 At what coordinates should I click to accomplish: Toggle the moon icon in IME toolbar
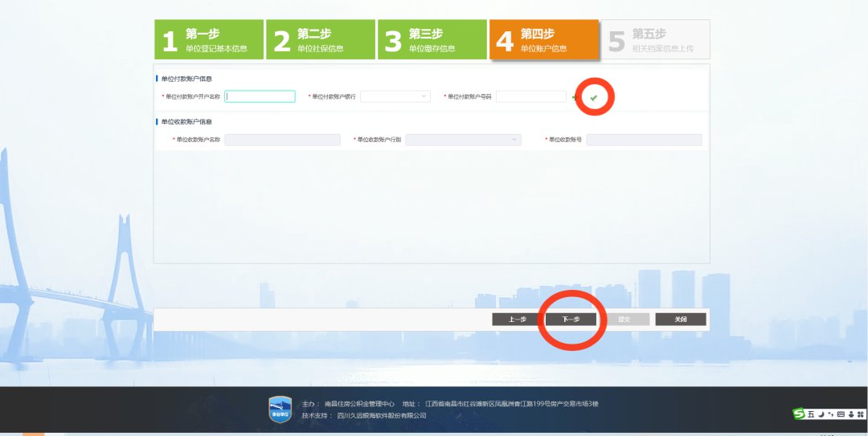pos(821,414)
